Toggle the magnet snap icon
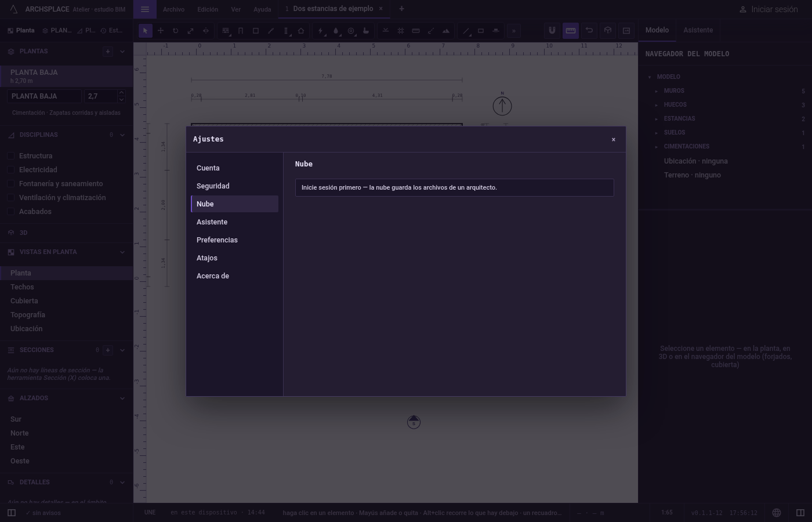Viewport: 812px width, 522px height. [x=552, y=31]
